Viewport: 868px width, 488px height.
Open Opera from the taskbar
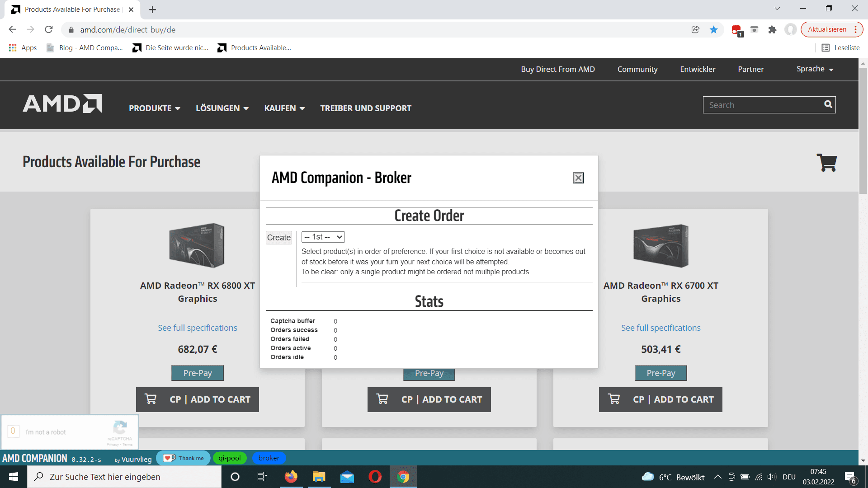coord(375,477)
